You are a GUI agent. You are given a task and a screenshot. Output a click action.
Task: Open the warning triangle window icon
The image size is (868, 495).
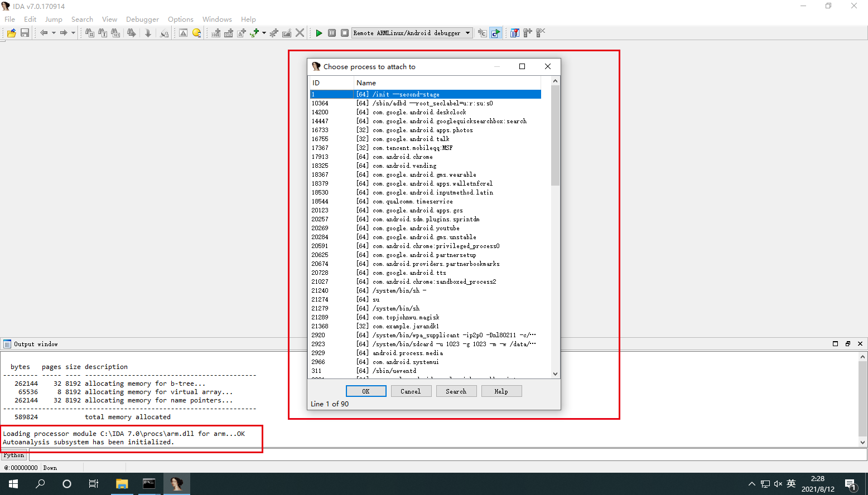click(183, 33)
